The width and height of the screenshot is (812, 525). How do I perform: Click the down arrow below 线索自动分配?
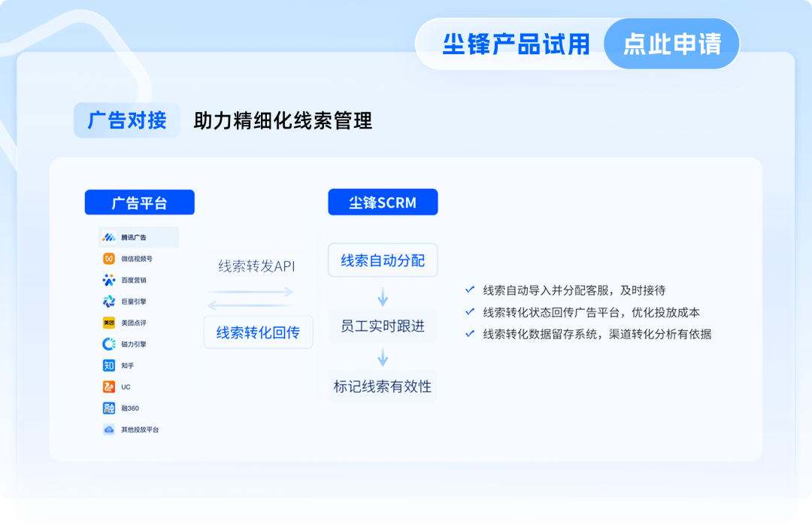tap(383, 297)
